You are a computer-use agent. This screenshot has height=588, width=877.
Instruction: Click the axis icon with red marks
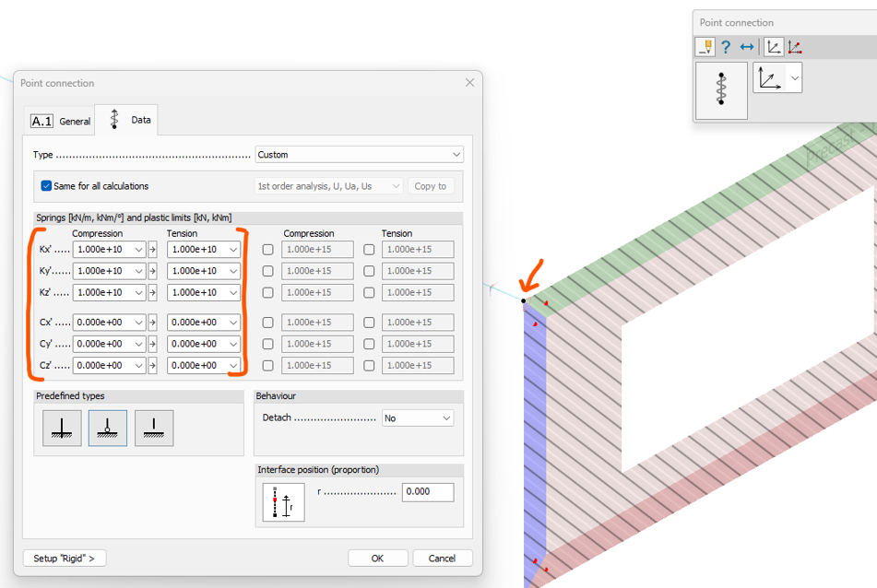click(795, 47)
